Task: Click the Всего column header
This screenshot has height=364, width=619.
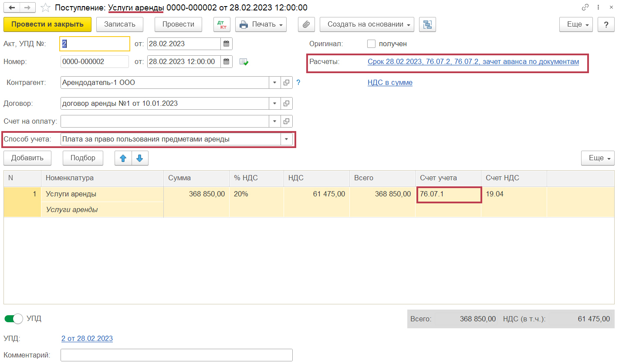Action: click(x=382, y=178)
